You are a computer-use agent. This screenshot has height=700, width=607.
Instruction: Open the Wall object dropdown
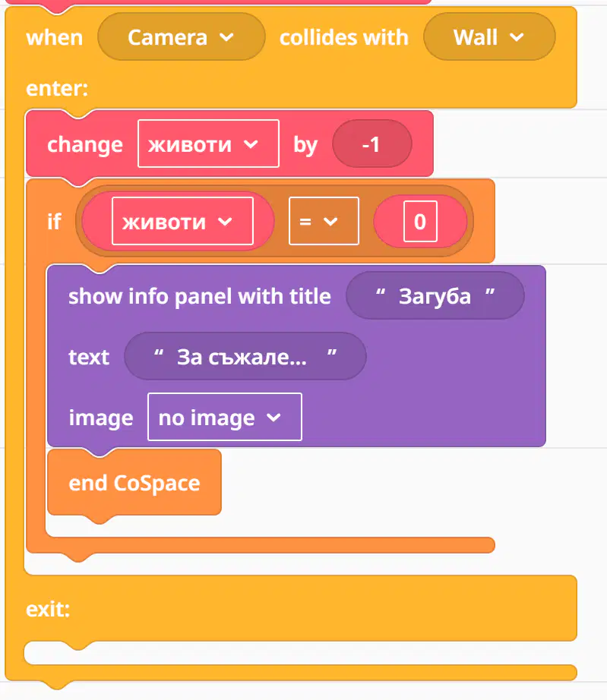[489, 37]
